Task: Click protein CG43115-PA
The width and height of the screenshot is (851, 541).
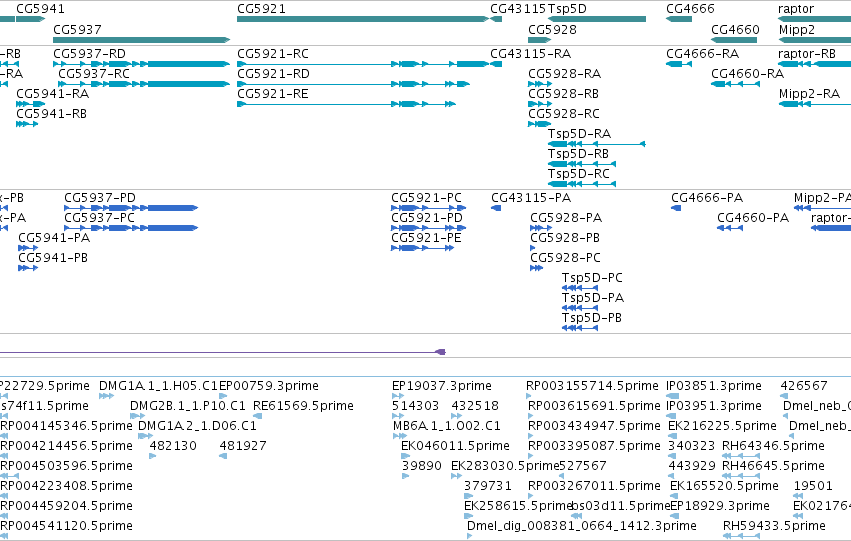Action: (x=496, y=208)
